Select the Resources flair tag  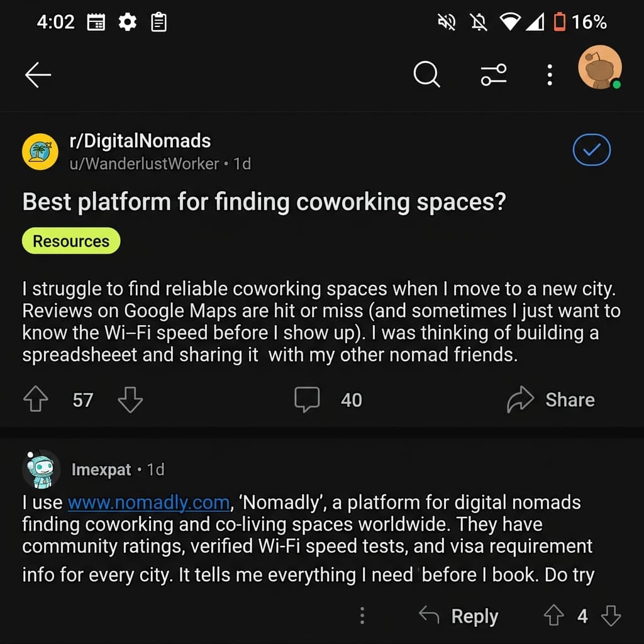(70, 240)
